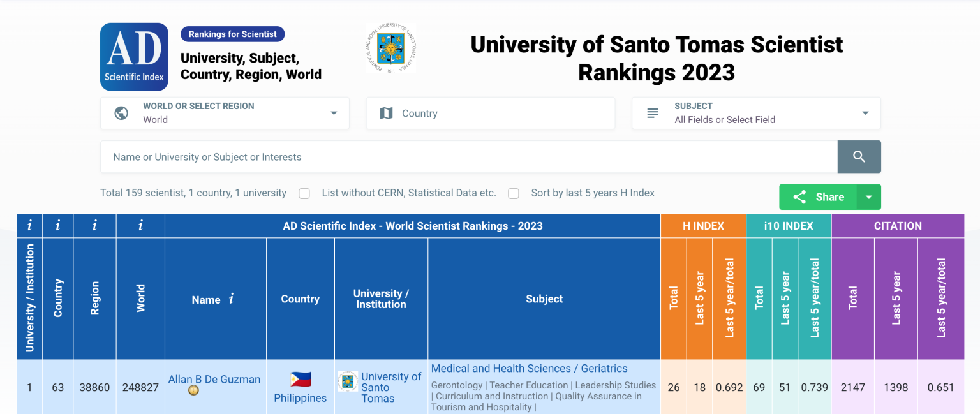The height and width of the screenshot is (414, 980).
Task: Open the World or Select Region dropdown
Action: point(225,114)
